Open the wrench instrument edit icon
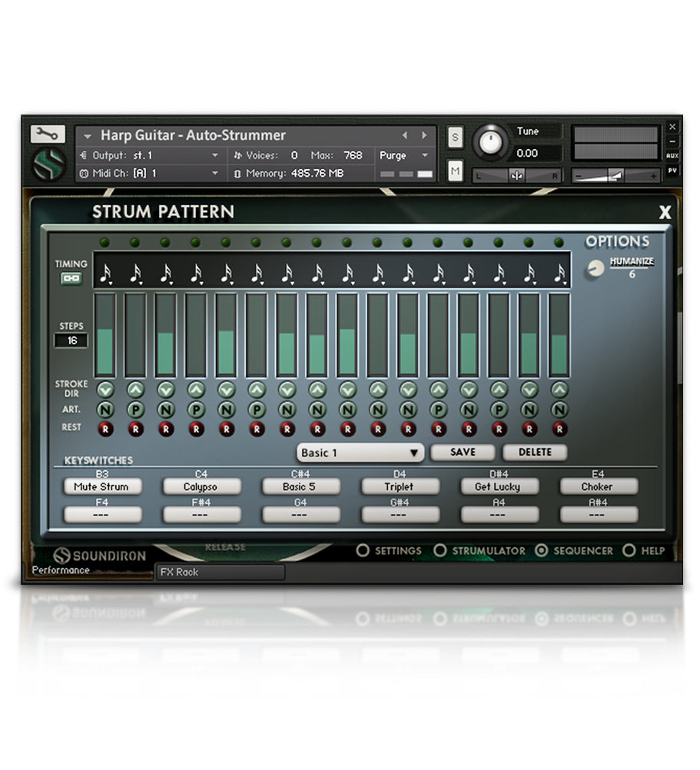Image resolution: width=700 pixels, height=770 pixels. [48, 134]
